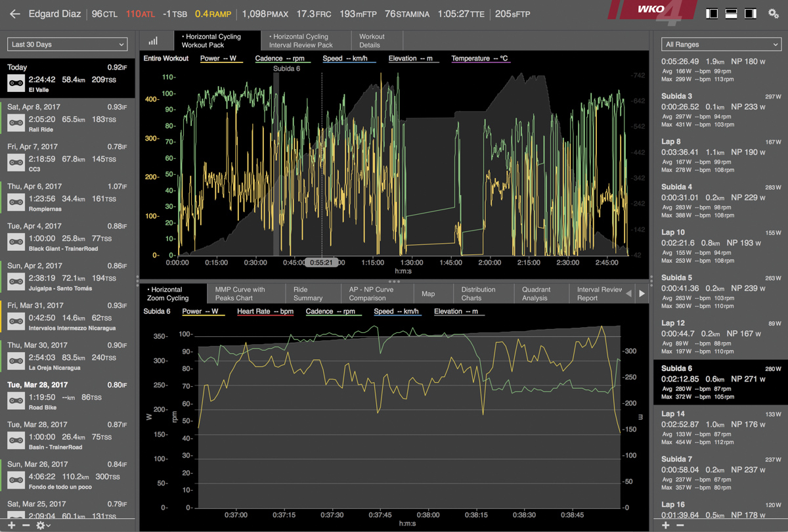The image size is (788, 532).
Task: Switch to Horizontal Cycling Interval Review Pack tab
Action: tap(306, 41)
